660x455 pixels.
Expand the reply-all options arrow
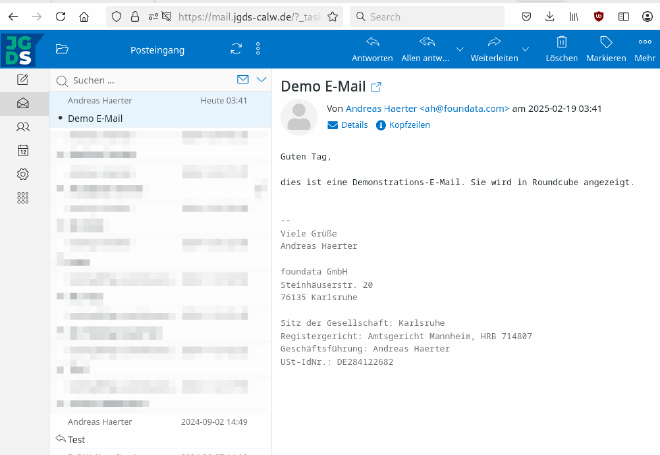460,49
